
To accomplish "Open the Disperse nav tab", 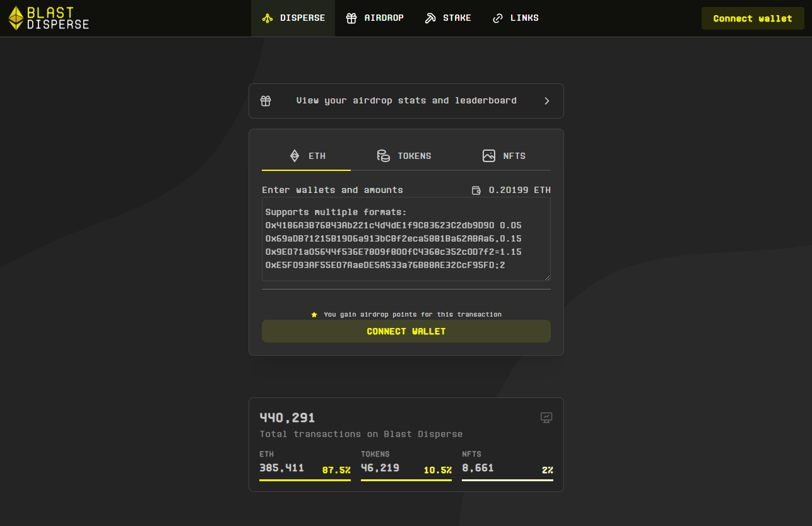I will (293, 18).
